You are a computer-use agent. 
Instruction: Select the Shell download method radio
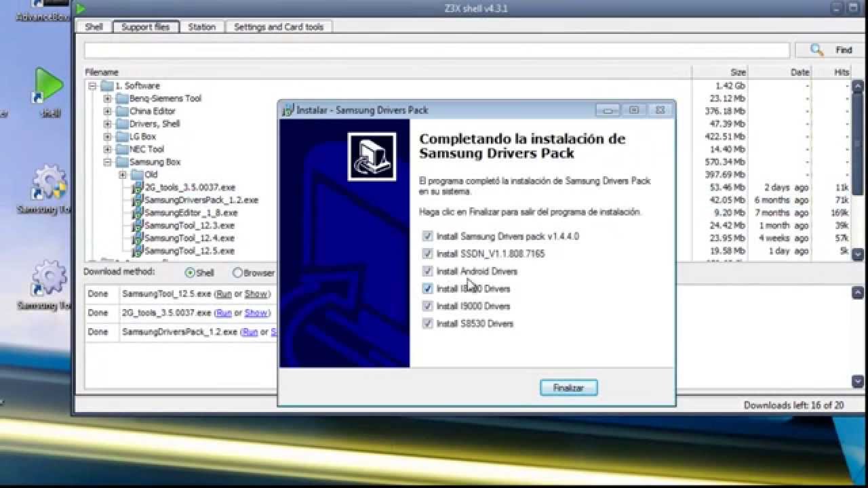pos(190,272)
